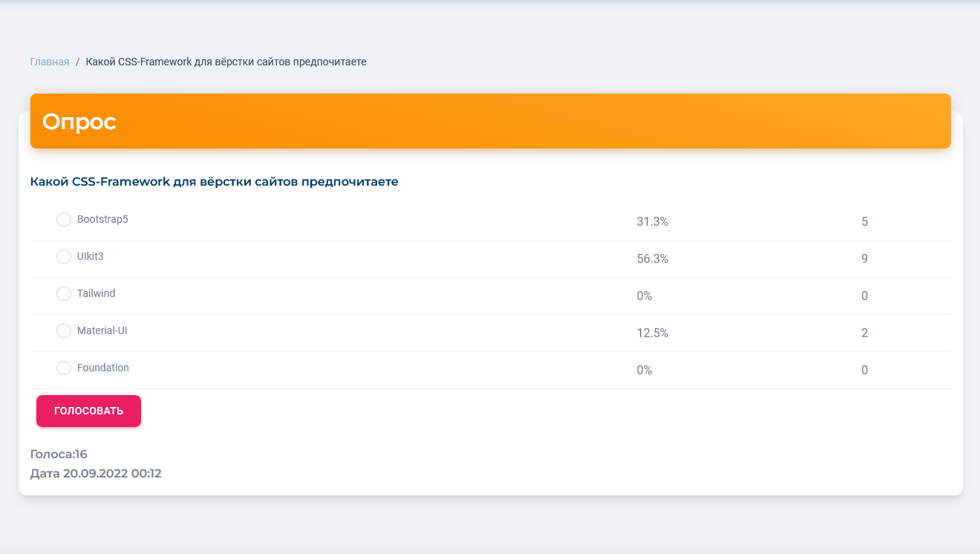Click the ГОЛОСОВАТЬ vote button
Screen dimensions: 980x554
(88, 411)
